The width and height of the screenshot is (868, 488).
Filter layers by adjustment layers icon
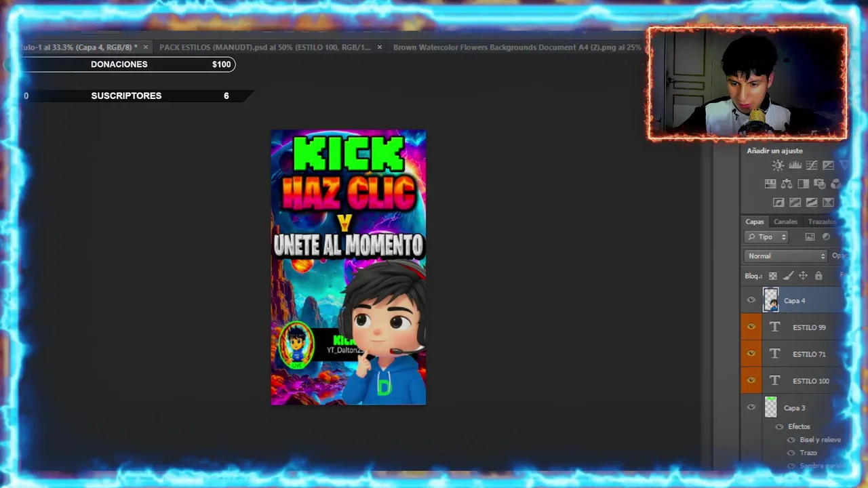coord(826,237)
